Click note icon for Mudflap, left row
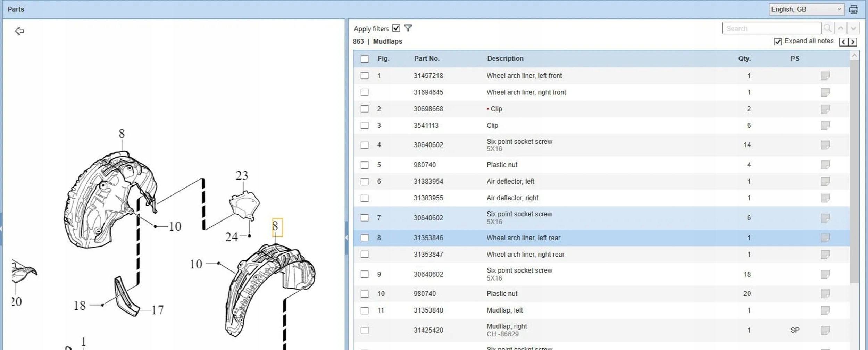 pos(825,310)
